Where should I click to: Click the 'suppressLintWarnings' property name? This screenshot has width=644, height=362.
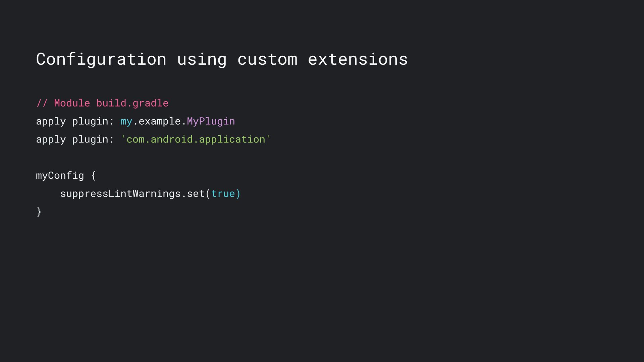[120, 194]
